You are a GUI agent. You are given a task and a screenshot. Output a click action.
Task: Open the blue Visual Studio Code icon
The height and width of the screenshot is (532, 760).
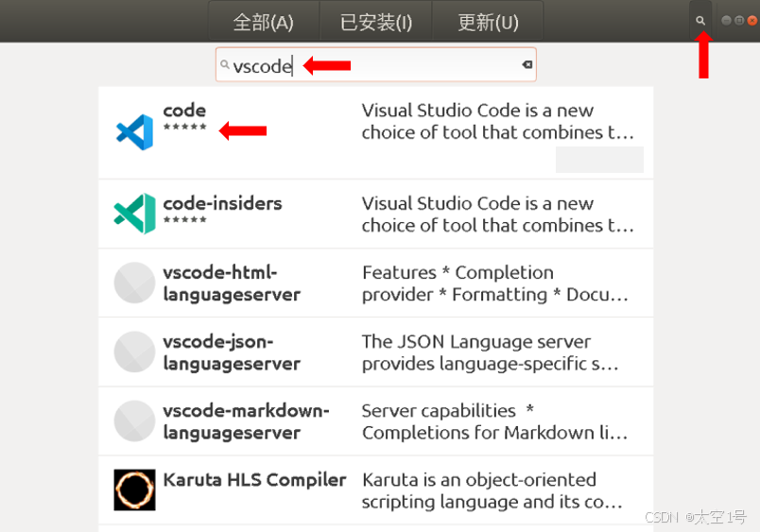coord(135,131)
